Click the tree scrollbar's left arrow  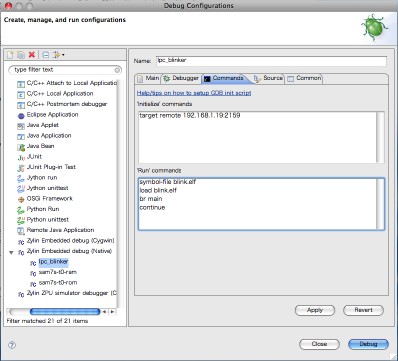(x=104, y=312)
